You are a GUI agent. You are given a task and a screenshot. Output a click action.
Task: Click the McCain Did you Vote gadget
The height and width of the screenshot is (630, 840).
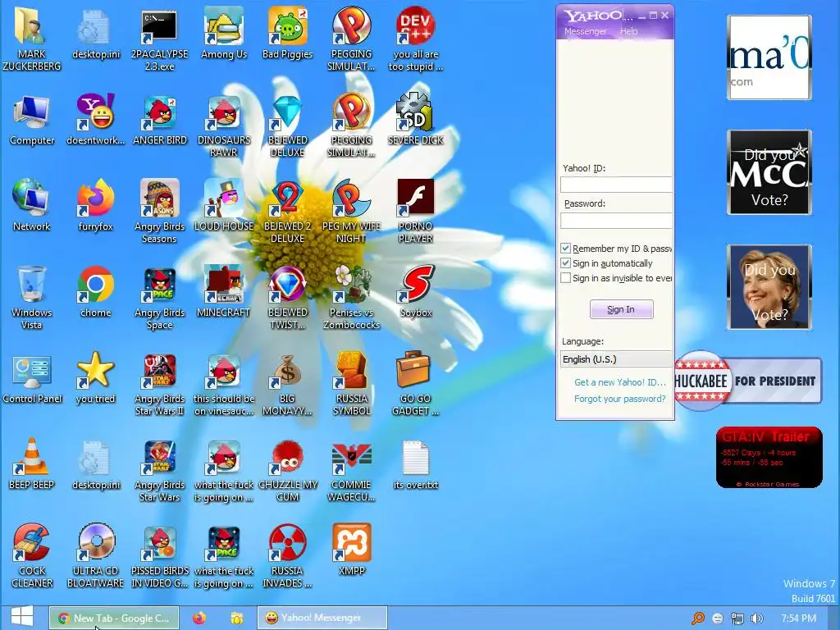769,172
